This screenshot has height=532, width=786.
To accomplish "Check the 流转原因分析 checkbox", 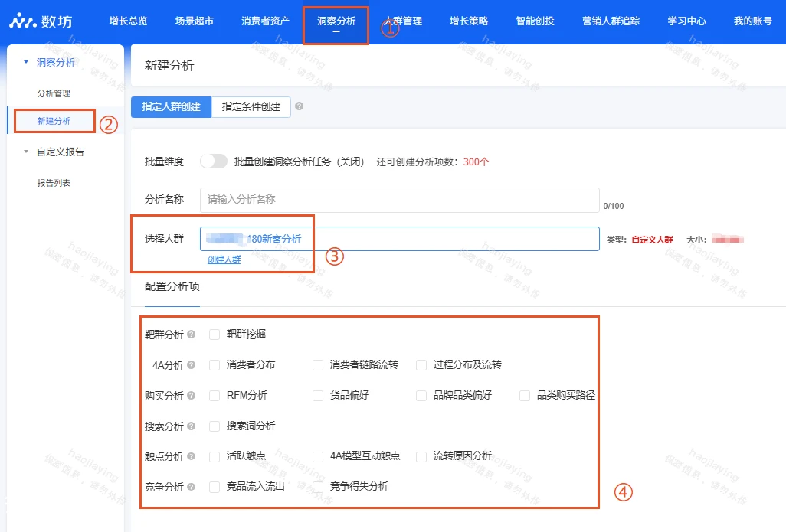I will 421,456.
